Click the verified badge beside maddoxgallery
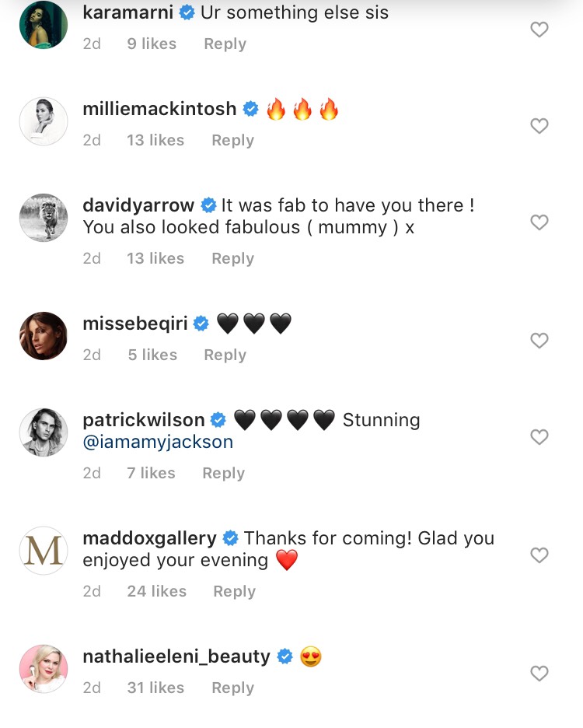 click(229, 537)
